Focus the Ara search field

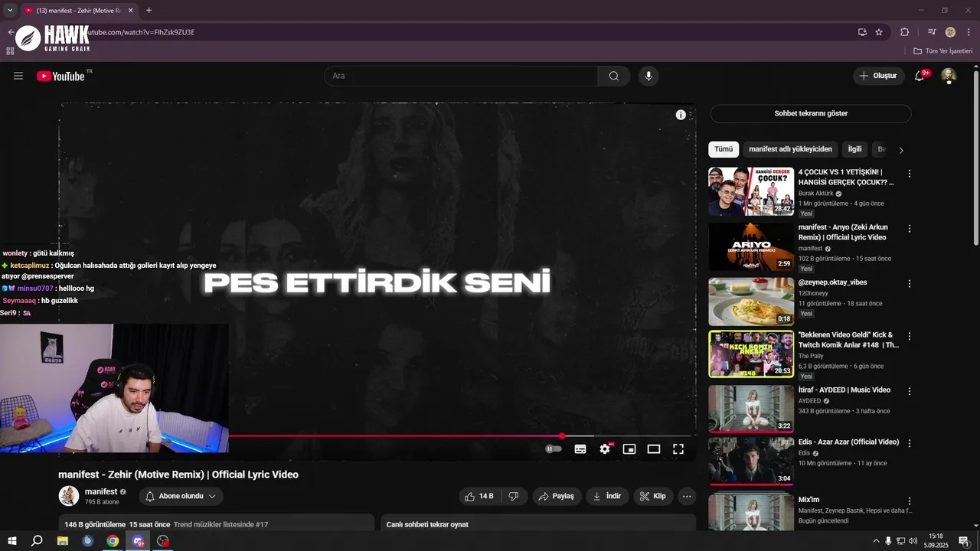coord(462,76)
